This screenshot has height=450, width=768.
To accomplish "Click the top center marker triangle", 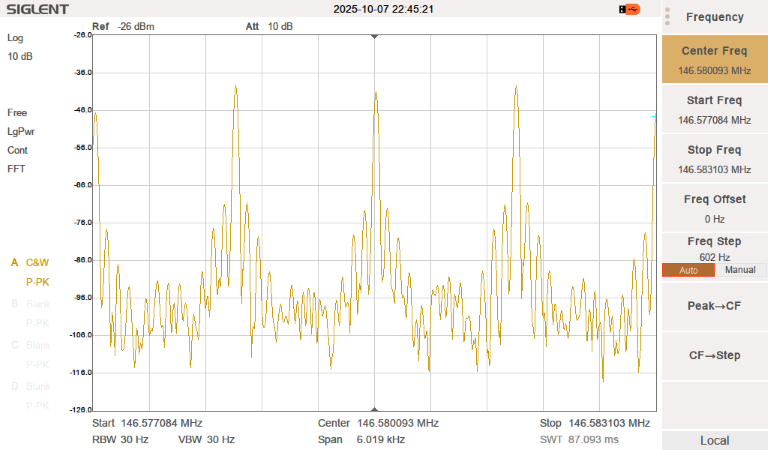I will pyautogui.click(x=375, y=37).
